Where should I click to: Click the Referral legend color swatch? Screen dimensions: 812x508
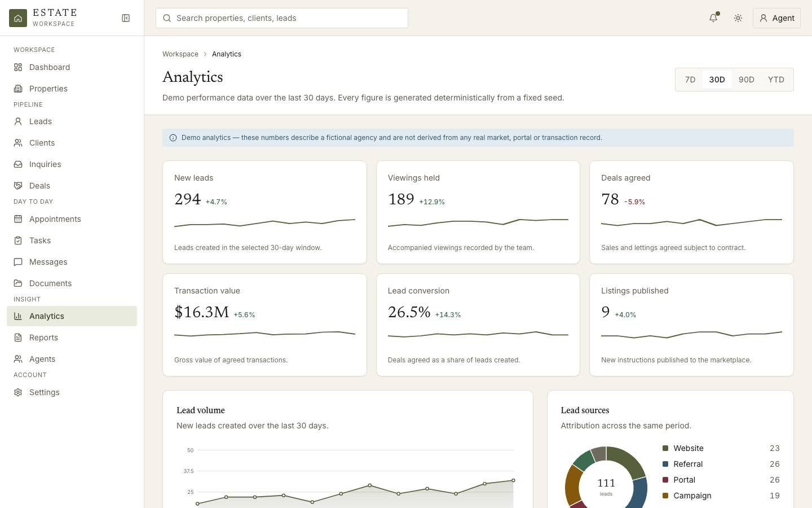click(x=665, y=464)
